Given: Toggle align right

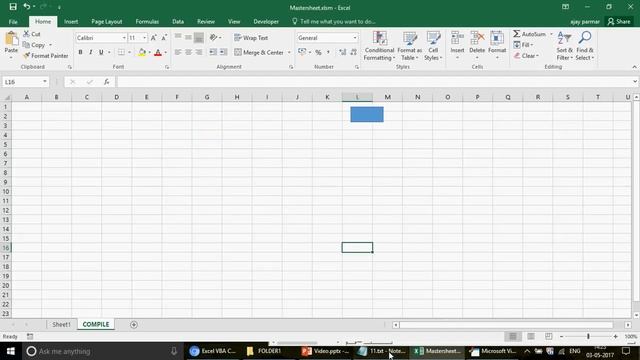Looking at the screenshot, I should click(x=198, y=52).
